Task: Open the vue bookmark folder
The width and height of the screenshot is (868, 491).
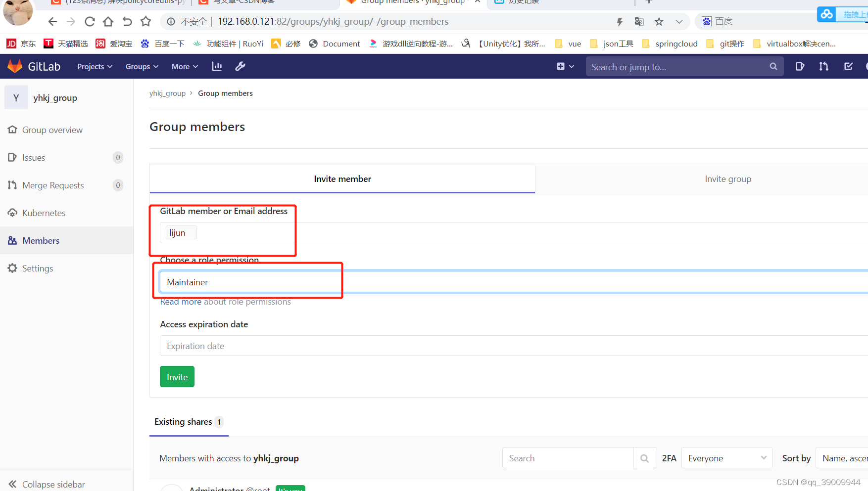Action: tap(568, 44)
